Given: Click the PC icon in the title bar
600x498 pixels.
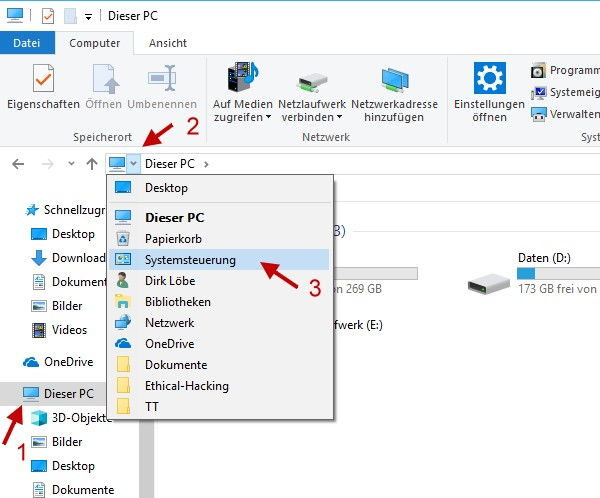Looking at the screenshot, I should coord(15,15).
